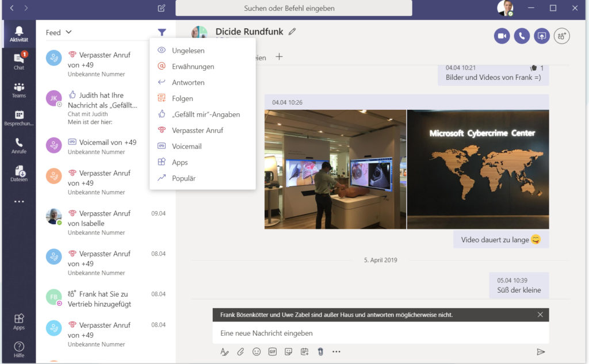
Task: Open Besprechungen calendar in sidebar
Action: [19, 117]
